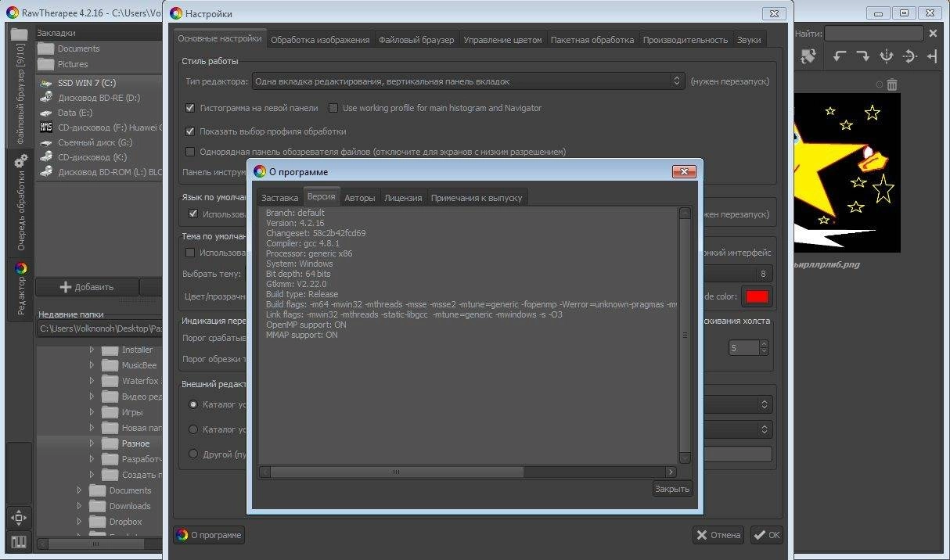The height and width of the screenshot is (560, 950).
Task: Open Обработка изображения settings tab
Action: tap(320, 40)
